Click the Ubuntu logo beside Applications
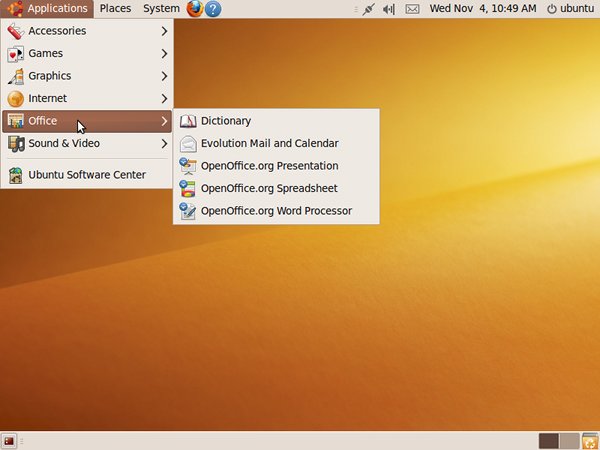This screenshot has height=450, width=600. tap(15, 8)
